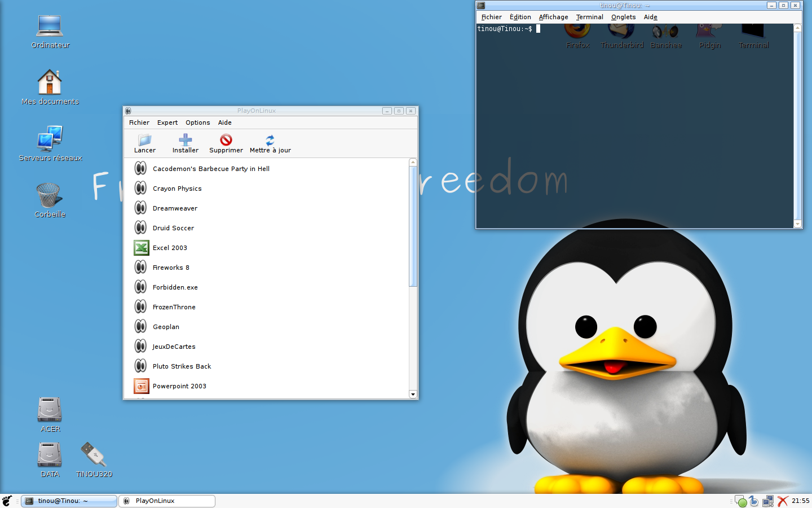Open the Ordinateur desktop icon

coord(50,27)
